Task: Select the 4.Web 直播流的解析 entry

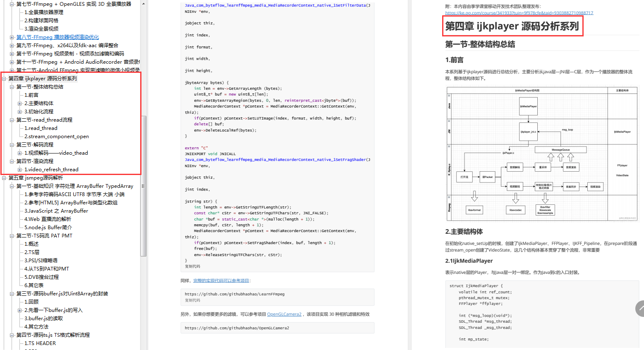Action: [x=48, y=219]
